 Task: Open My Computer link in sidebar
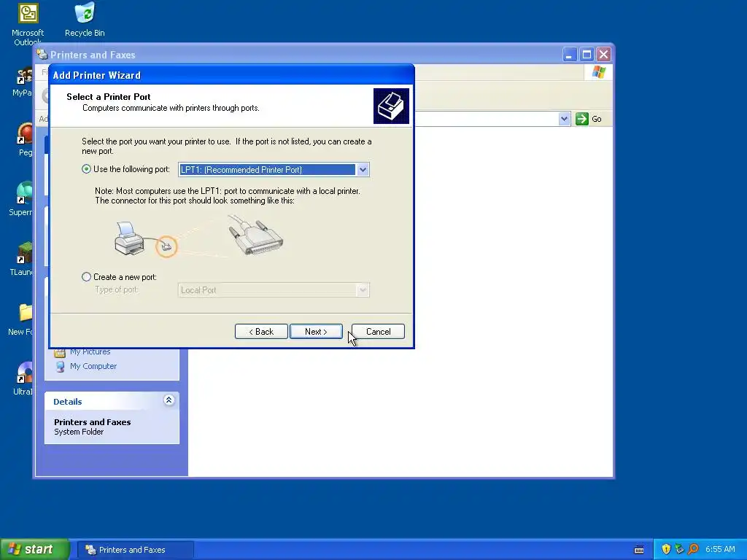93,366
